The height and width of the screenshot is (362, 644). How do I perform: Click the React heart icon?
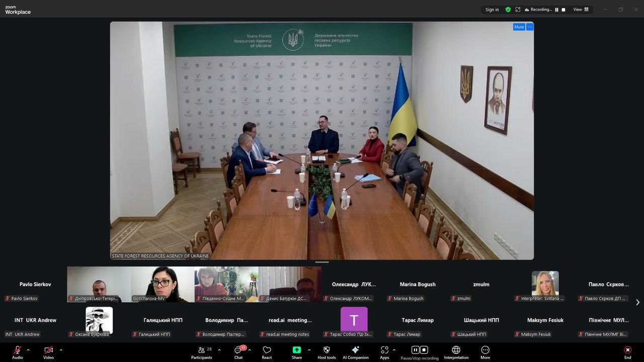tap(267, 350)
